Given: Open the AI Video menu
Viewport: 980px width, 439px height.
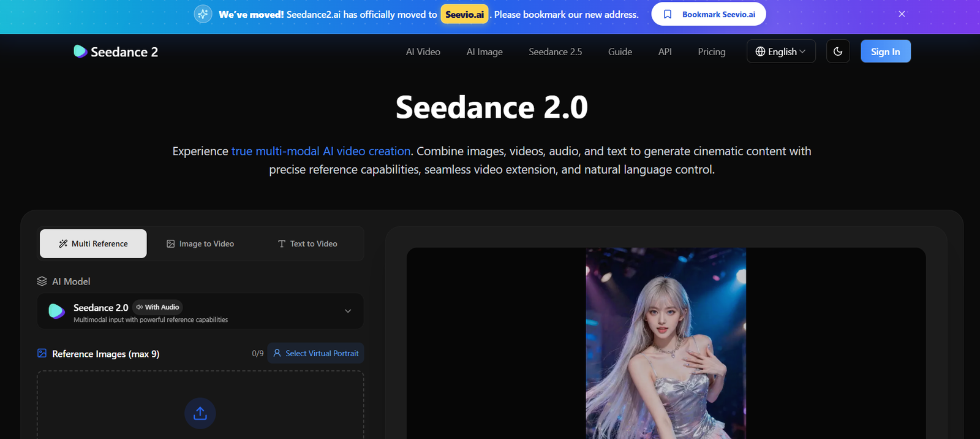Looking at the screenshot, I should click(423, 52).
